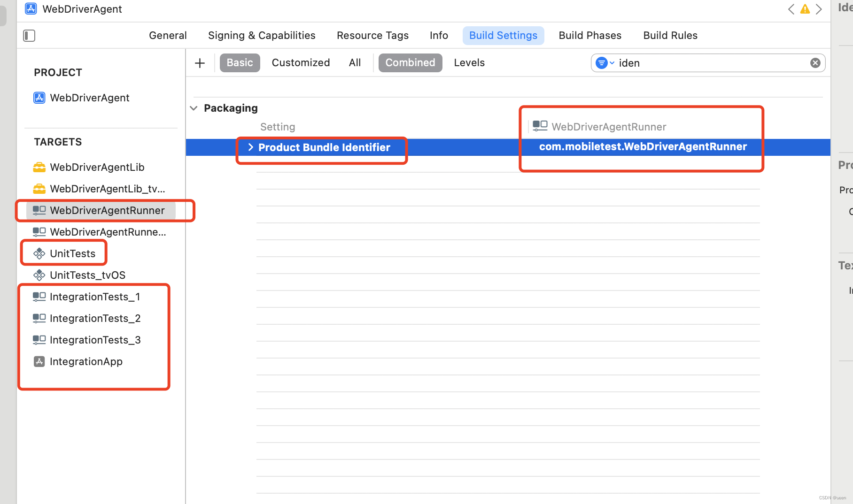Select the IntegrationTests_2 target icon

coord(39,318)
